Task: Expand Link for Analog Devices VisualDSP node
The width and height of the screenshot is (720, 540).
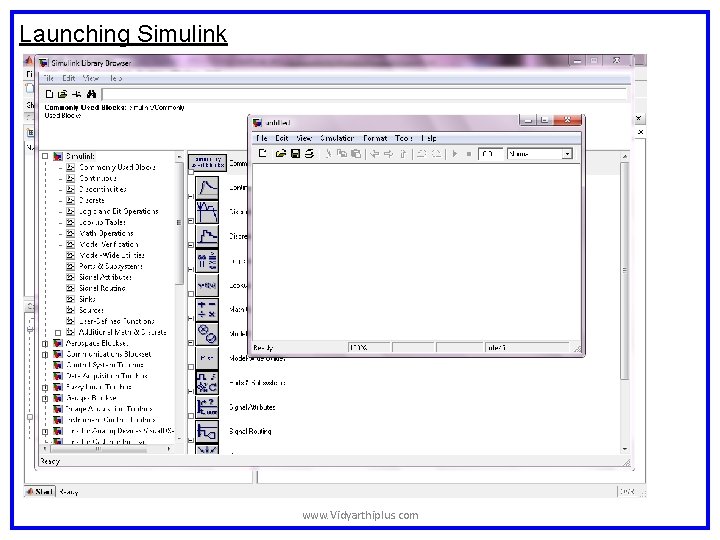Action: [x=45, y=432]
